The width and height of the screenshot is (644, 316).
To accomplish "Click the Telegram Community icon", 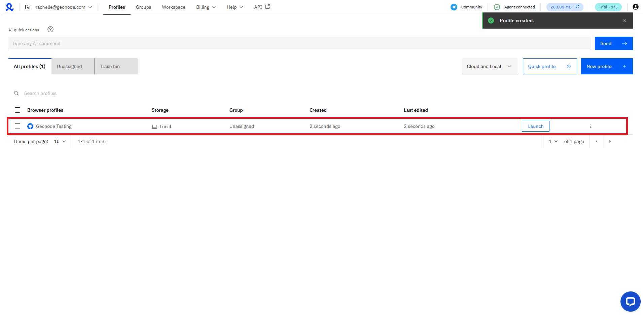I will 454,7.
